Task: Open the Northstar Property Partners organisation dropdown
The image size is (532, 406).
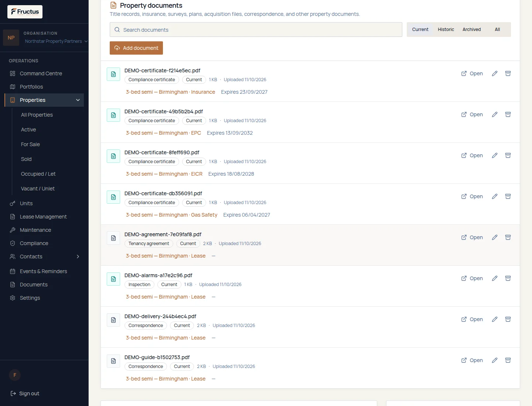Action: [56, 41]
